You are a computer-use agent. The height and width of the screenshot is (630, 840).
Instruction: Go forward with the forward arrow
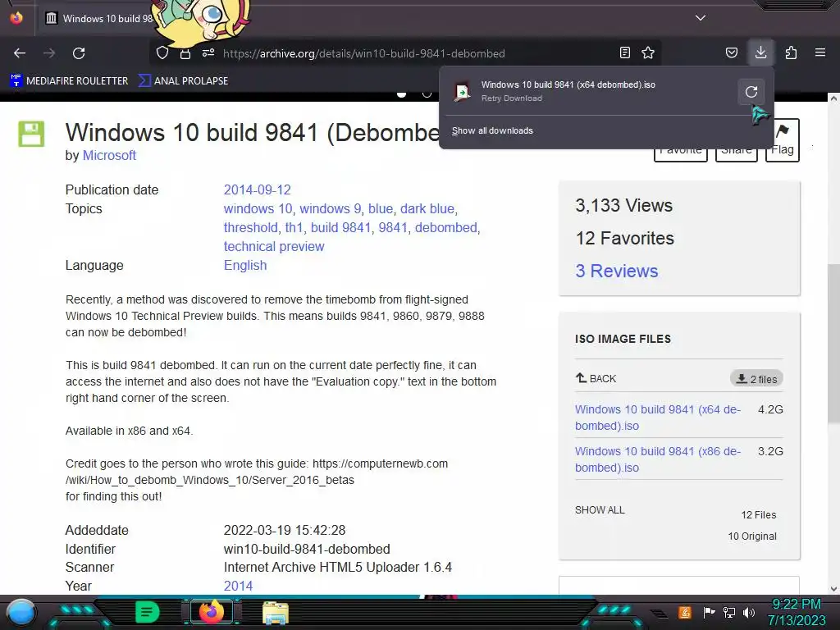click(49, 53)
